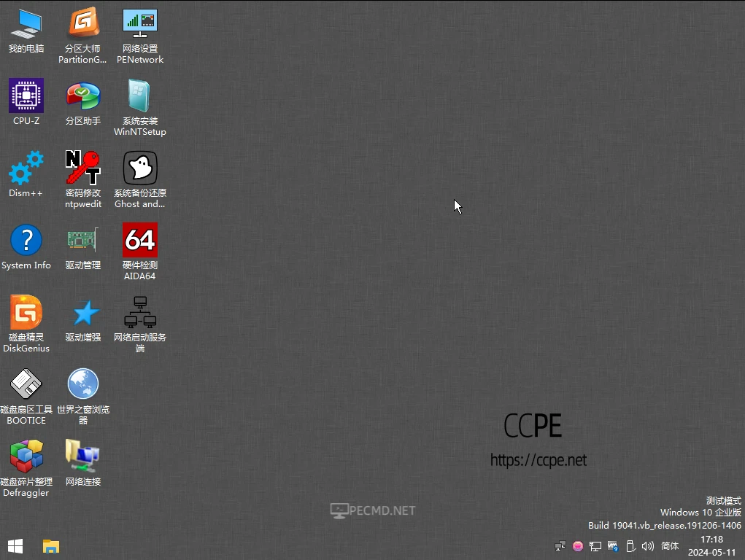Switch input method via 简体 indicator
Screen dimensions: 745x560
[x=670, y=546]
